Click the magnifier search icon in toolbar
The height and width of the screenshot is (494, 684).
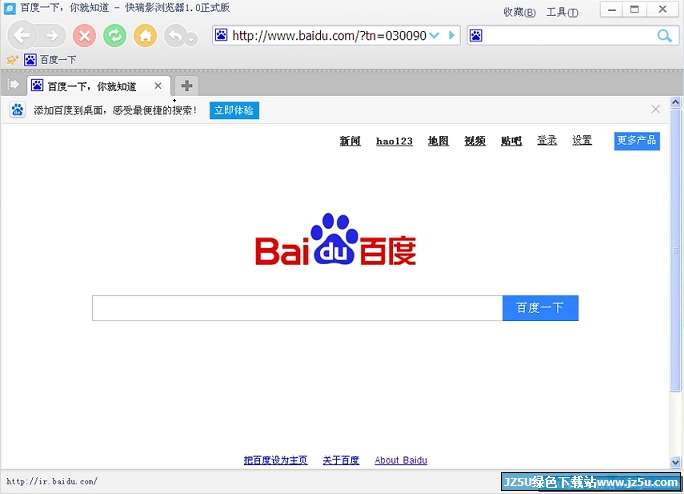point(664,36)
